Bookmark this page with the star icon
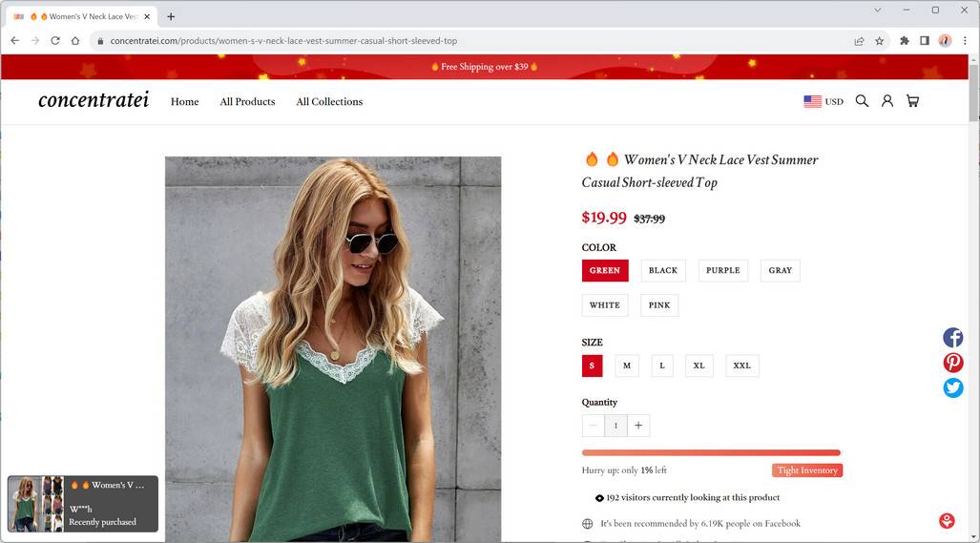The image size is (980, 543). coord(880,41)
